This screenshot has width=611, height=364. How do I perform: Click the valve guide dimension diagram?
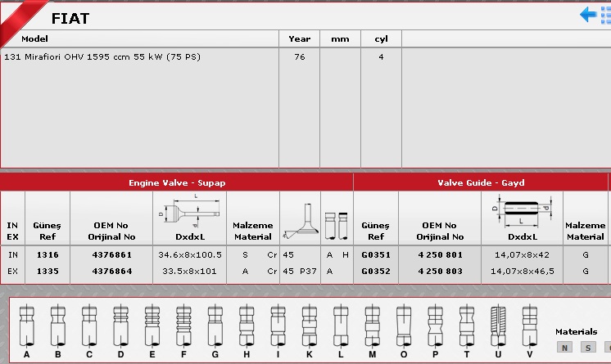[x=521, y=211]
